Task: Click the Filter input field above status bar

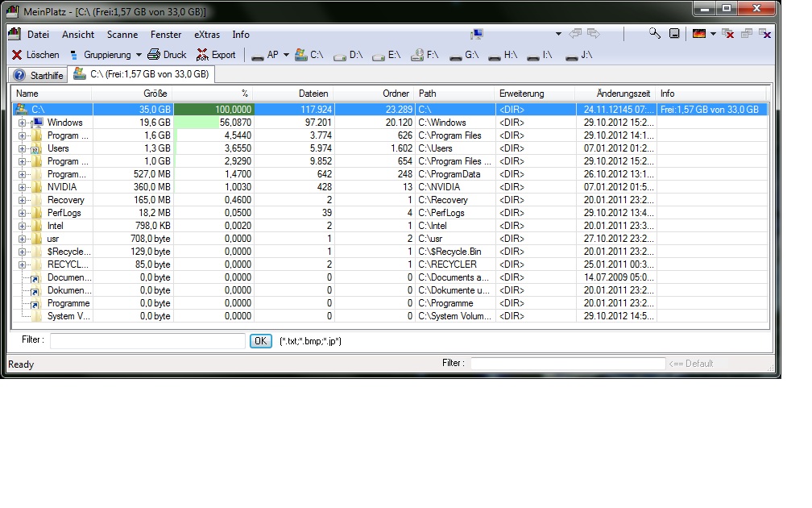Action: click(x=147, y=341)
